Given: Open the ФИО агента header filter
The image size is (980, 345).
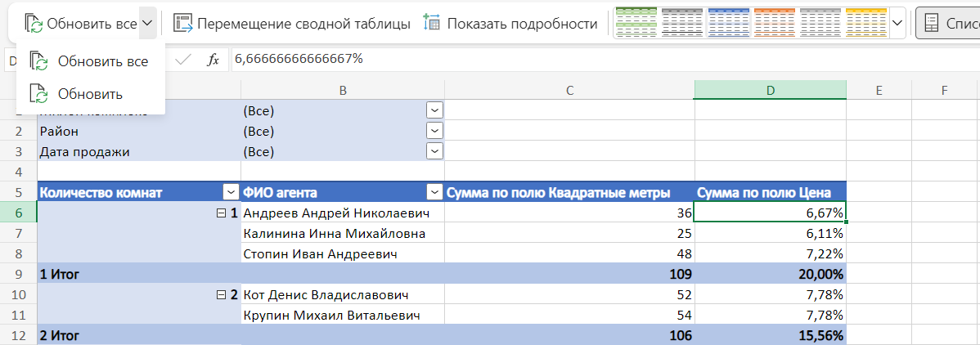Looking at the screenshot, I should pyautogui.click(x=433, y=192).
